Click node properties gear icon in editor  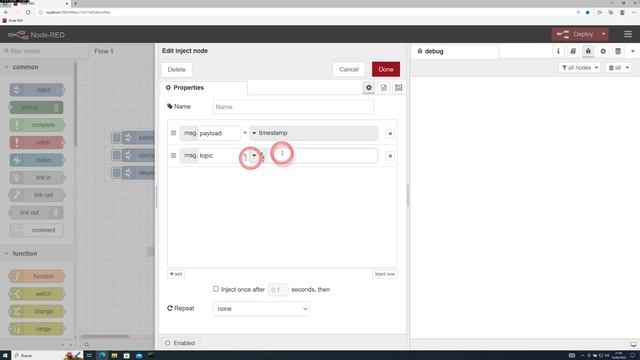point(369,87)
